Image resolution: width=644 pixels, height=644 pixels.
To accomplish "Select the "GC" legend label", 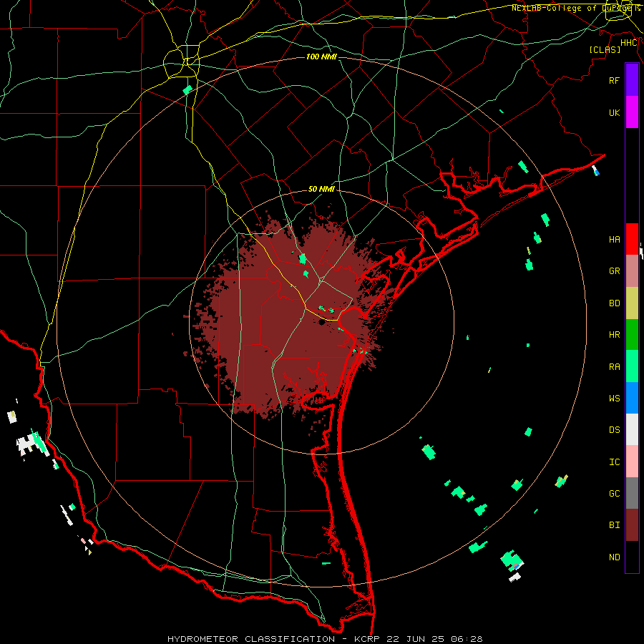I will pyautogui.click(x=614, y=494).
